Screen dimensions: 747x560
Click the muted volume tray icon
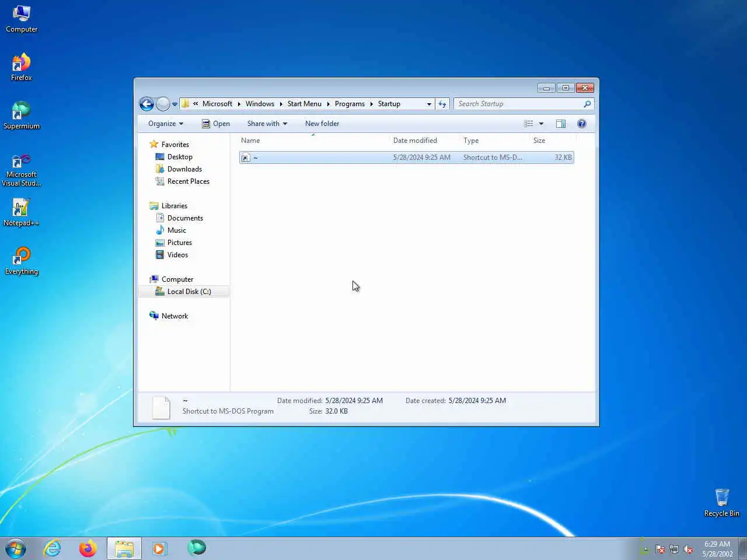point(688,549)
